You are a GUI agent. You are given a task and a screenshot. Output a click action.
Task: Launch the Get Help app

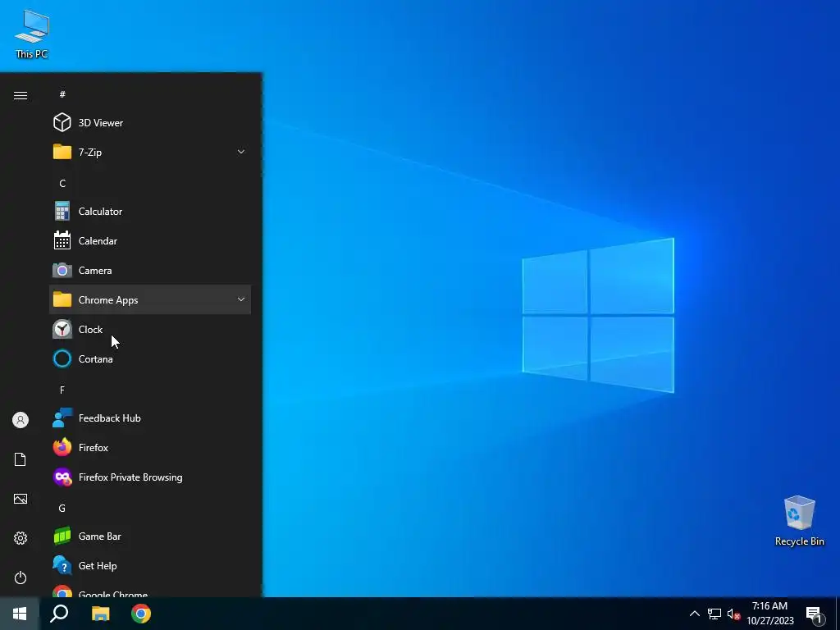coord(150,565)
